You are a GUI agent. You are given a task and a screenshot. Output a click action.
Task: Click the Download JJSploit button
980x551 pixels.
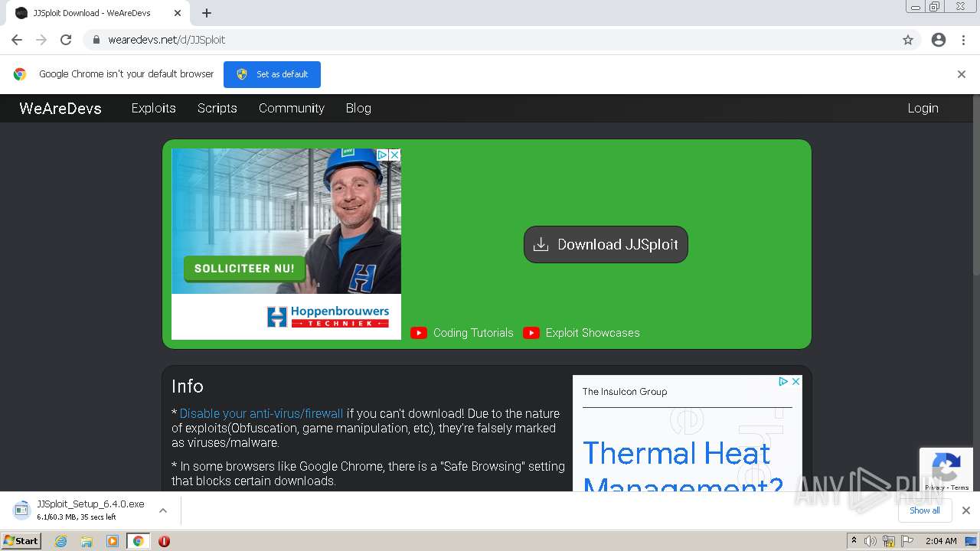click(x=606, y=244)
